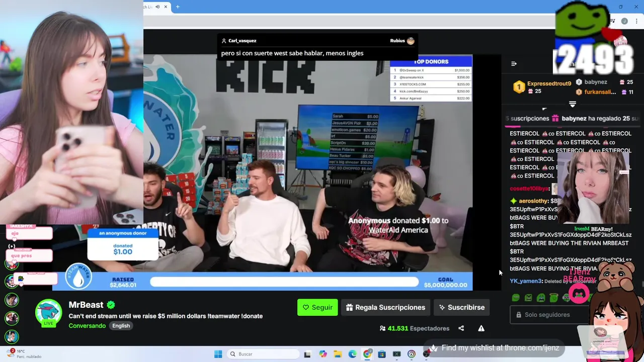Insert the third green chat emote

(541, 298)
